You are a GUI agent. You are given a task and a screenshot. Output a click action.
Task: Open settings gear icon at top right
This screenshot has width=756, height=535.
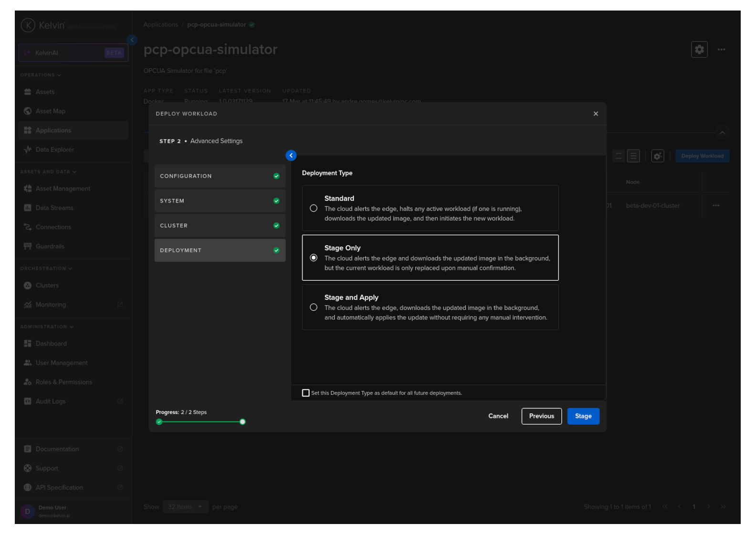pos(699,50)
